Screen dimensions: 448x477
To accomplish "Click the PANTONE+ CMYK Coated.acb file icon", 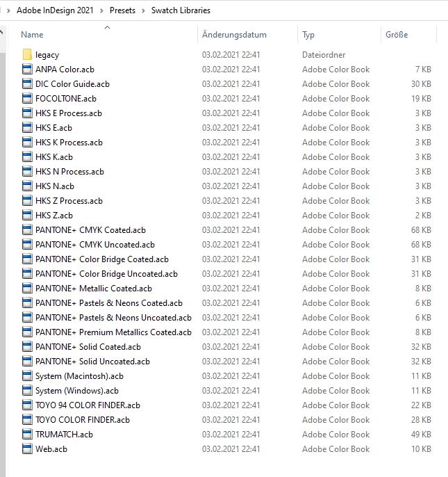I will [27, 230].
